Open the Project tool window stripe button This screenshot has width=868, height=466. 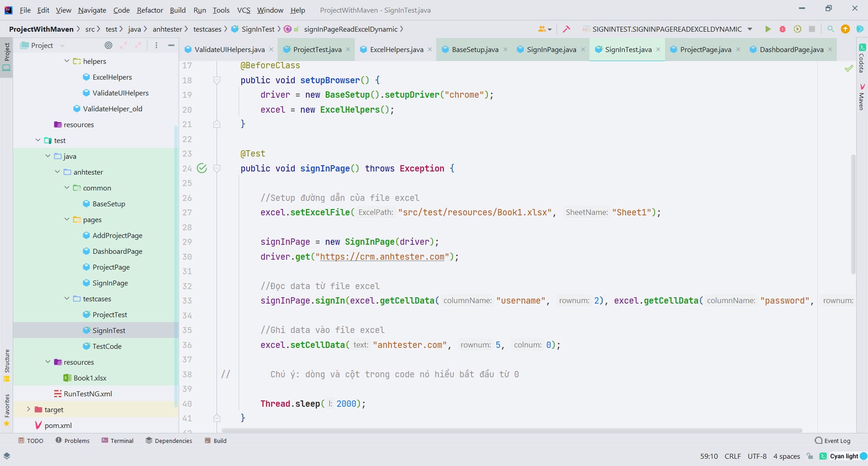(6, 57)
